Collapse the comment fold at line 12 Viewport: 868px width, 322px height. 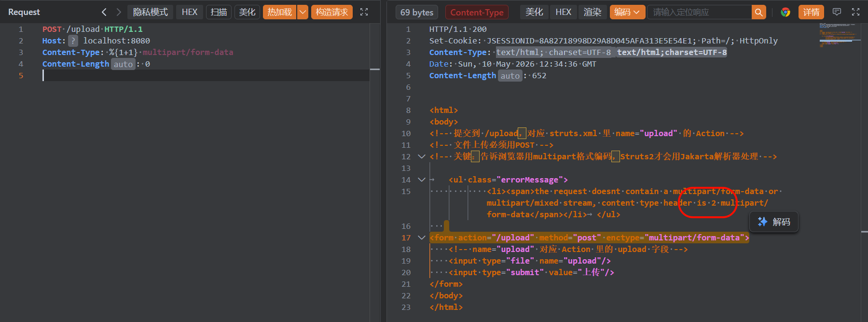tap(421, 156)
